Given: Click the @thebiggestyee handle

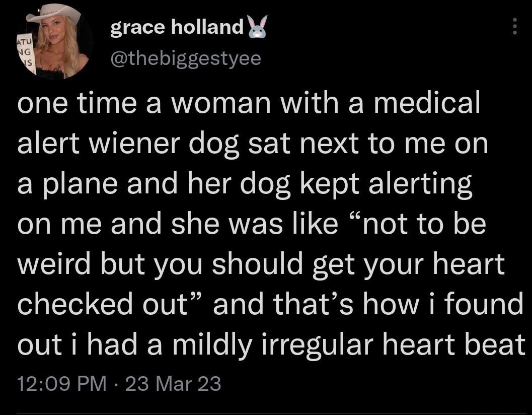Looking at the screenshot, I should pyautogui.click(x=185, y=57).
